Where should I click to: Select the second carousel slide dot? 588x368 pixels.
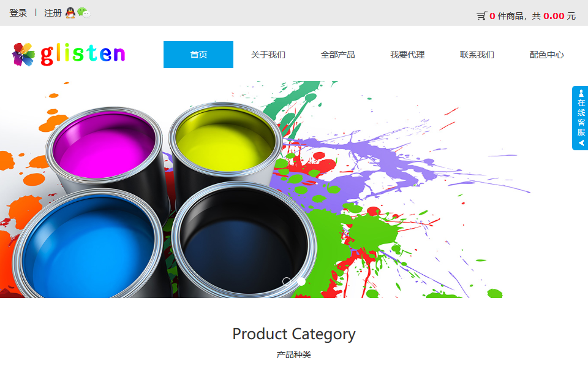[301, 282]
